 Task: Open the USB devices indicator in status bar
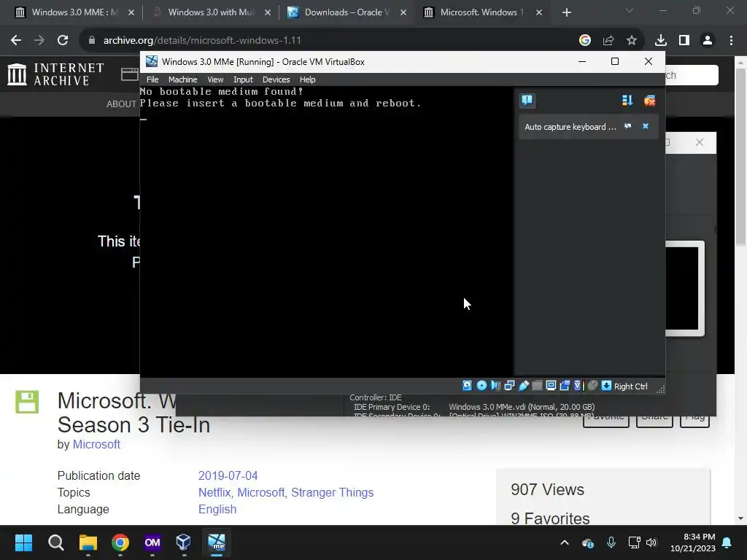click(x=524, y=386)
